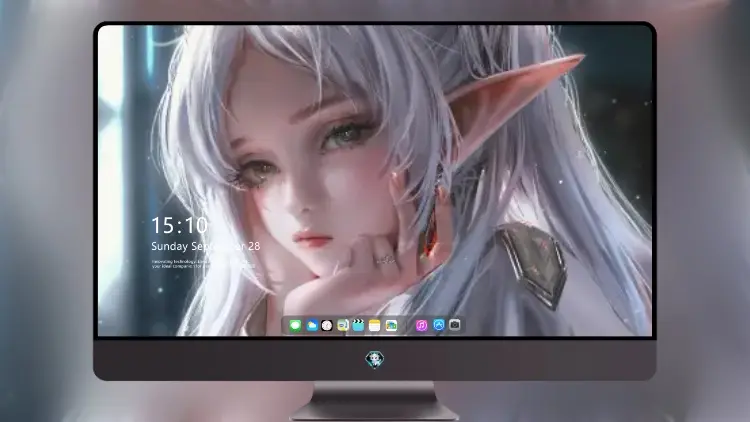Open the pink iTunes music app
750x422 pixels.
pyautogui.click(x=421, y=325)
